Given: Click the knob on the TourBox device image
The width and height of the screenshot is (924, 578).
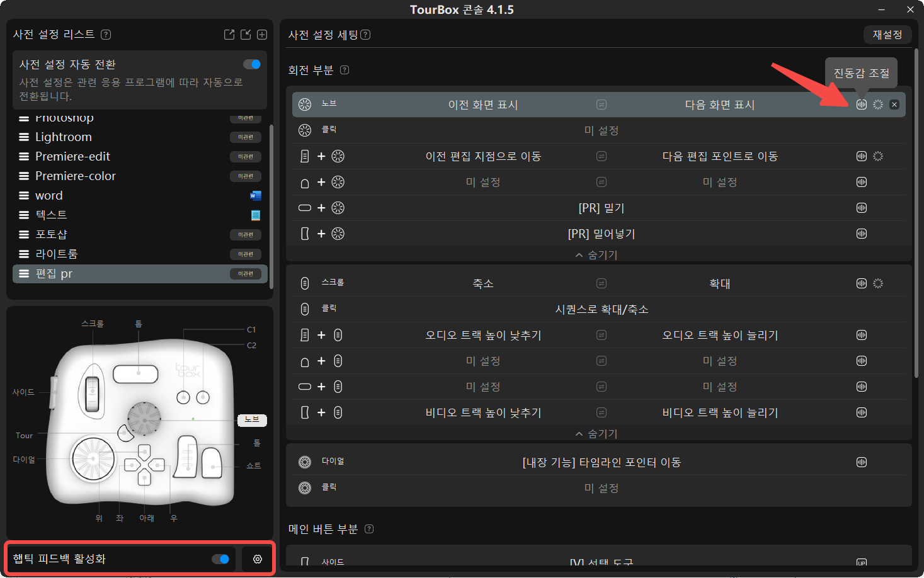Looking at the screenshot, I should coord(144,418).
